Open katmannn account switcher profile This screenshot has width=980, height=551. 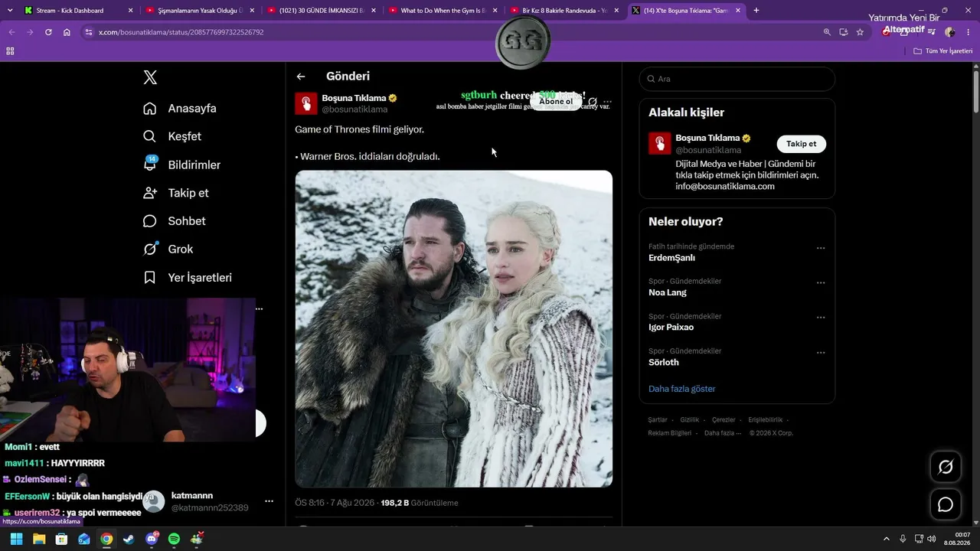tap(208, 501)
